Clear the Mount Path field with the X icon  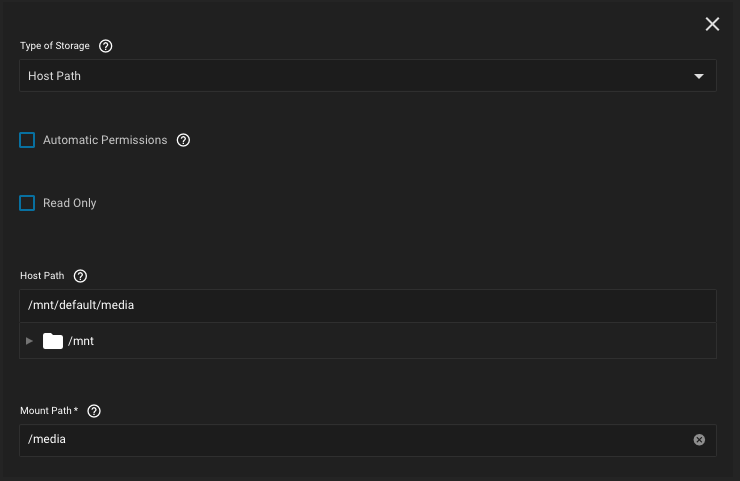[x=699, y=440]
